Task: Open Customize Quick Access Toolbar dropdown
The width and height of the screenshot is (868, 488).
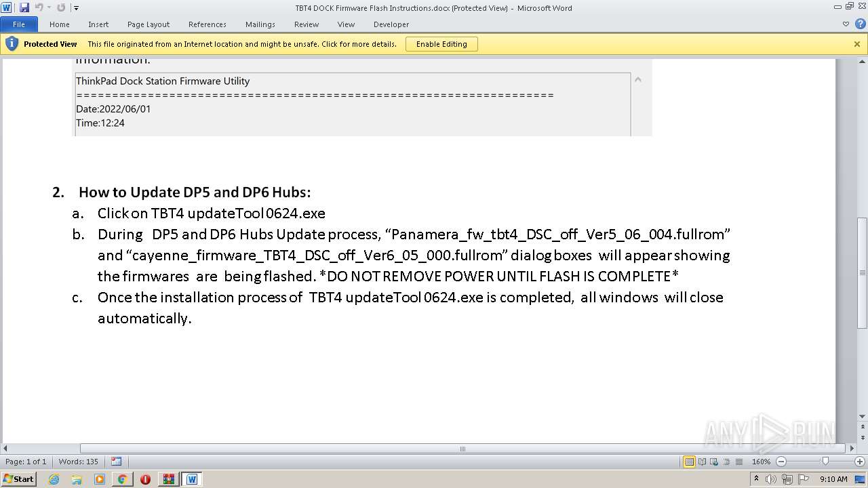Action: coord(76,8)
